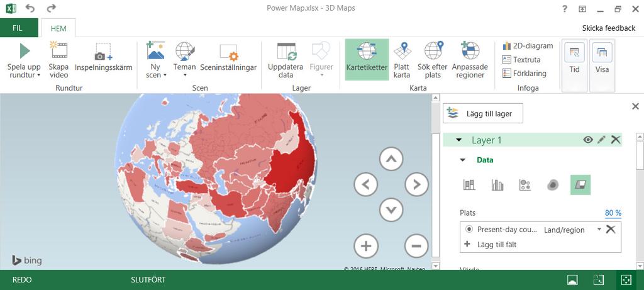The width and height of the screenshot is (644, 290).
Task: Open Skapa video tool
Action: tap(58, 60)
